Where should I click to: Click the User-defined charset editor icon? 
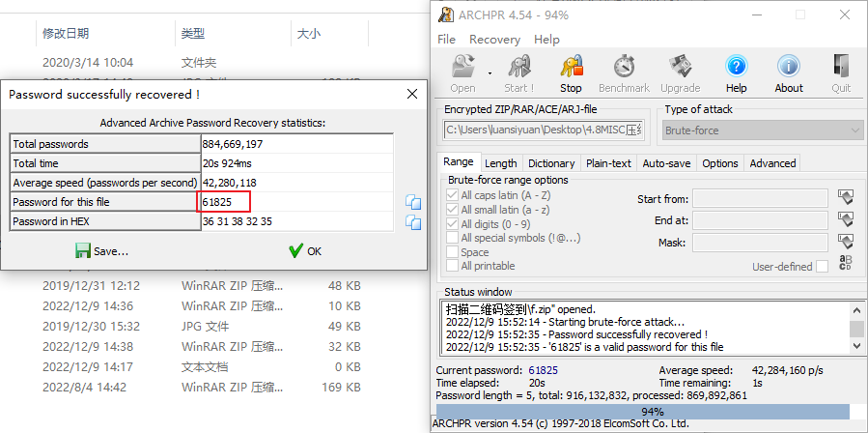coord(847,265)
